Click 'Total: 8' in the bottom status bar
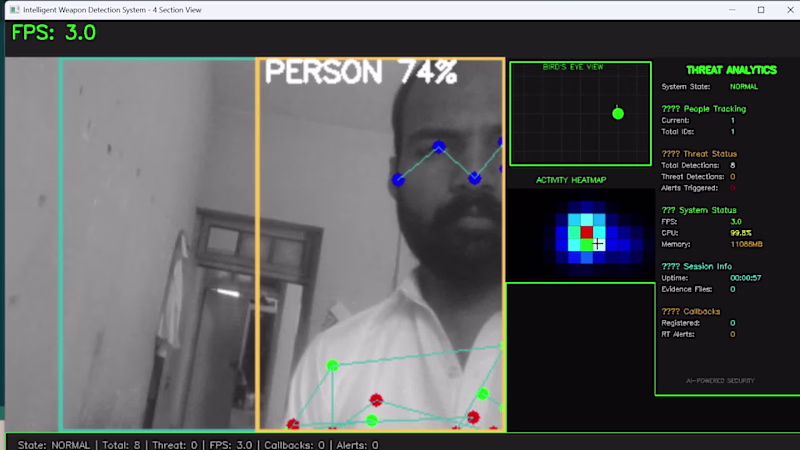 pos(121,445)
